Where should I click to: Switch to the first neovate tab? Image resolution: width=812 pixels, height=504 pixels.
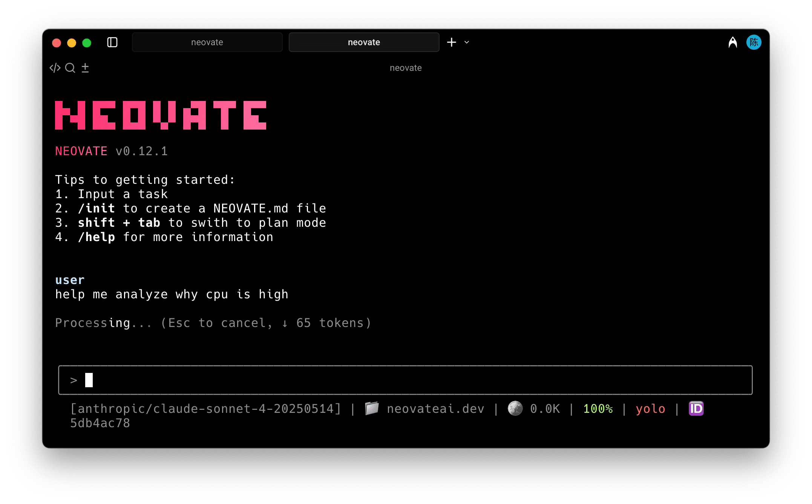coord(207,42)
